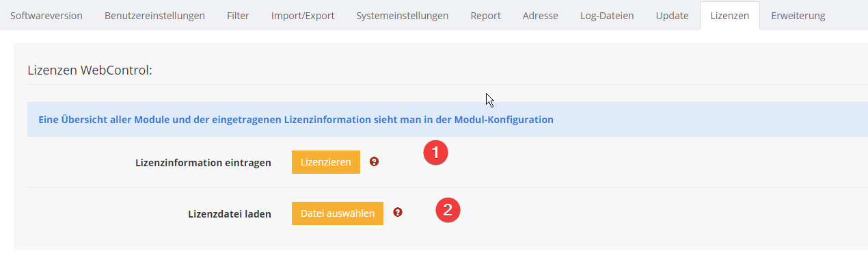Switch to the Report tab
The image size is (868, 262).
pyautogui.click(x=485, y=15)
